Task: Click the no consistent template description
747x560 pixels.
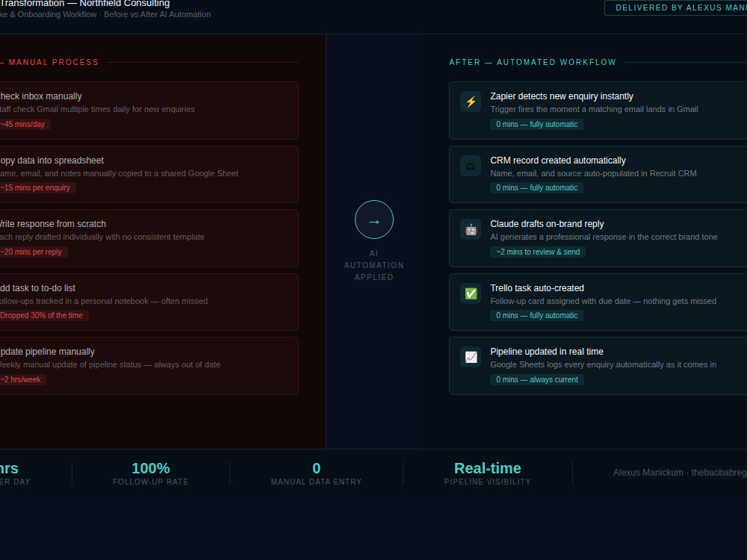Action: tap(102, 237)
